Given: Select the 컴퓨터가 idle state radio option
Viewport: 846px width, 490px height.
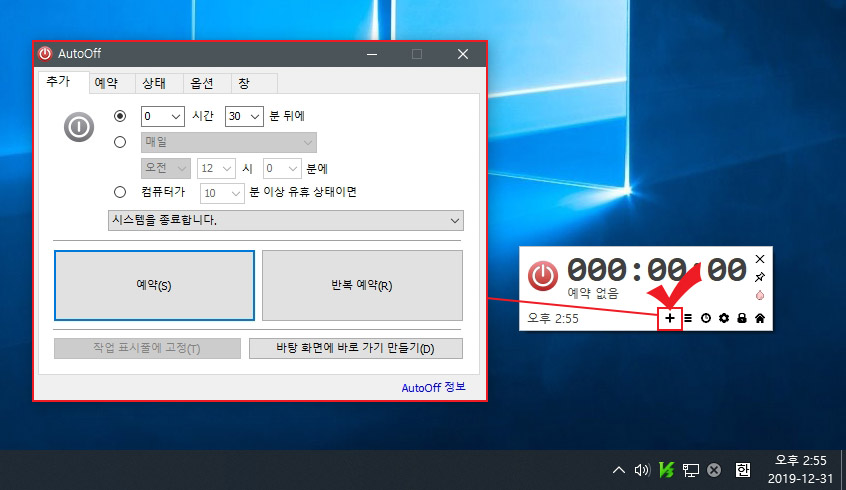Looking at the screenshot, I should pyautogui.click(x=120, y=192).
